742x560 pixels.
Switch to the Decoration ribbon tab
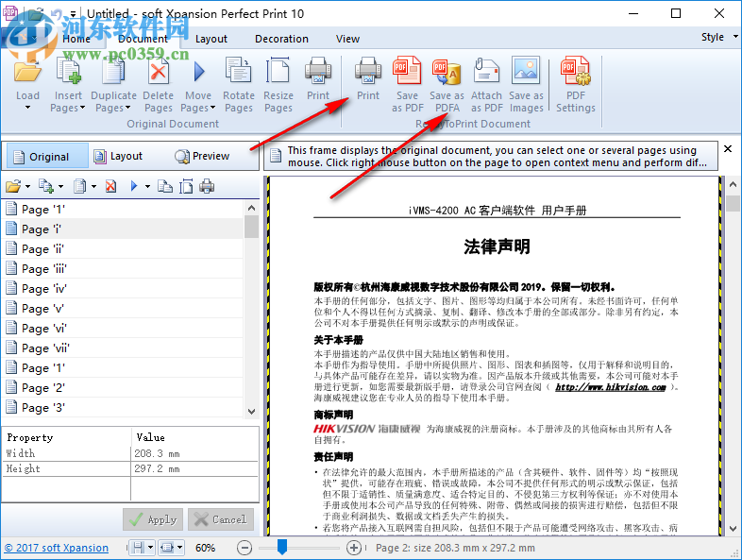point(281,39)
